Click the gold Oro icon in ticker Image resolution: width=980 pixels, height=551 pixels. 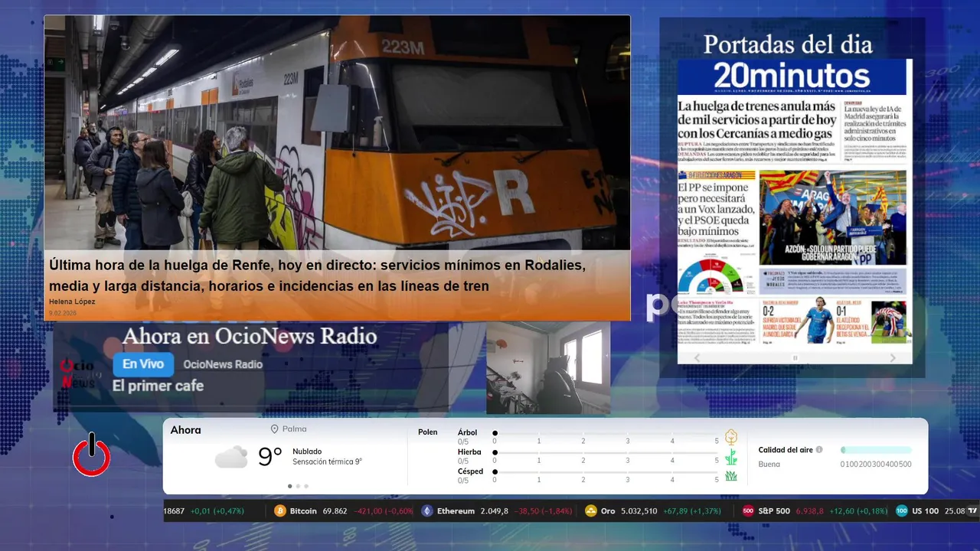click(x=591, y=511)
